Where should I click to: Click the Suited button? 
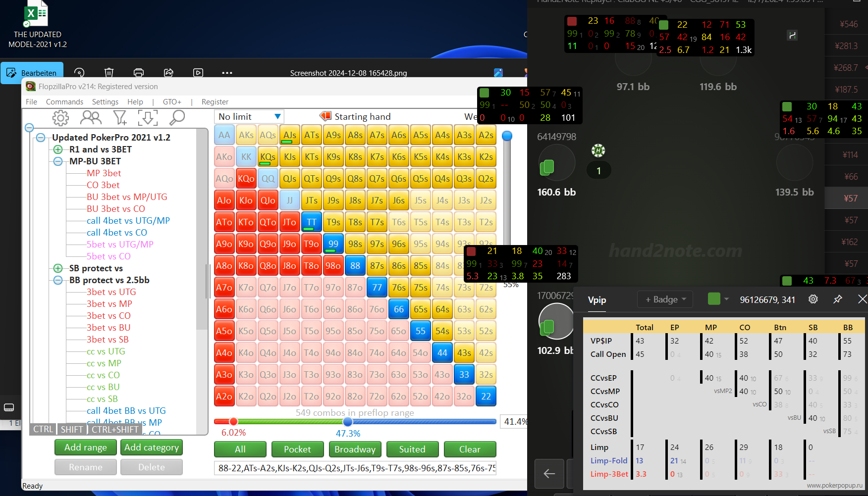point(412,449)
